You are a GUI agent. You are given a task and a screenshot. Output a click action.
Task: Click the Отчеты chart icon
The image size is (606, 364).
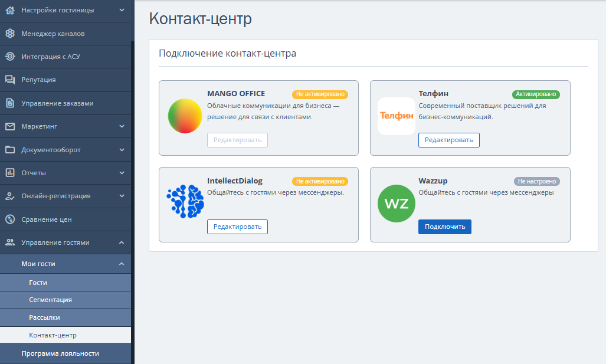[x=10, y=173]
